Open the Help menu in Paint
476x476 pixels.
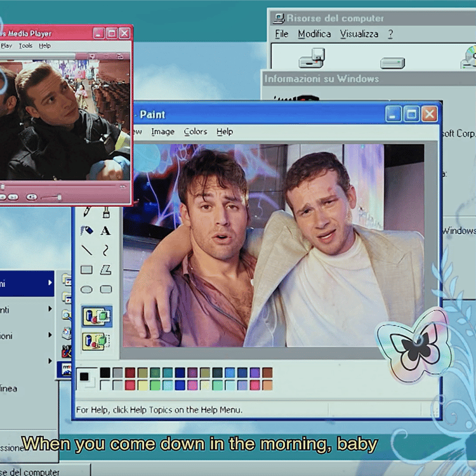(x=225, y=132)
